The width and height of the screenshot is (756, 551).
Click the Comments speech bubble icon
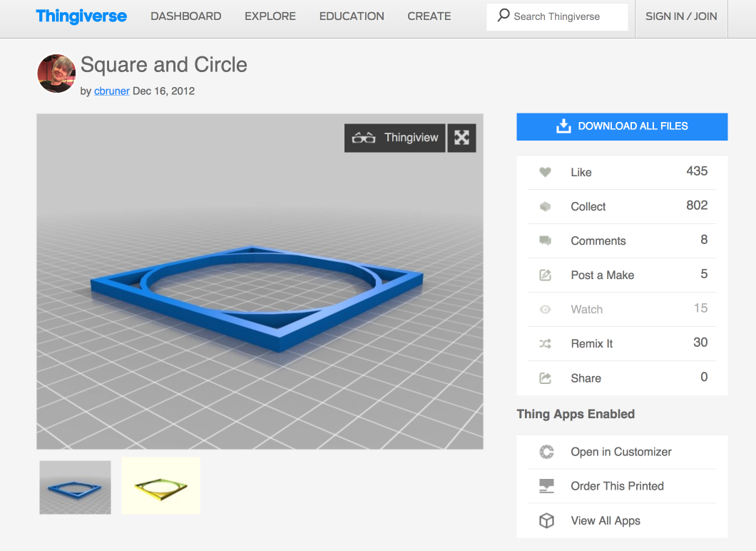pos(545,241)
